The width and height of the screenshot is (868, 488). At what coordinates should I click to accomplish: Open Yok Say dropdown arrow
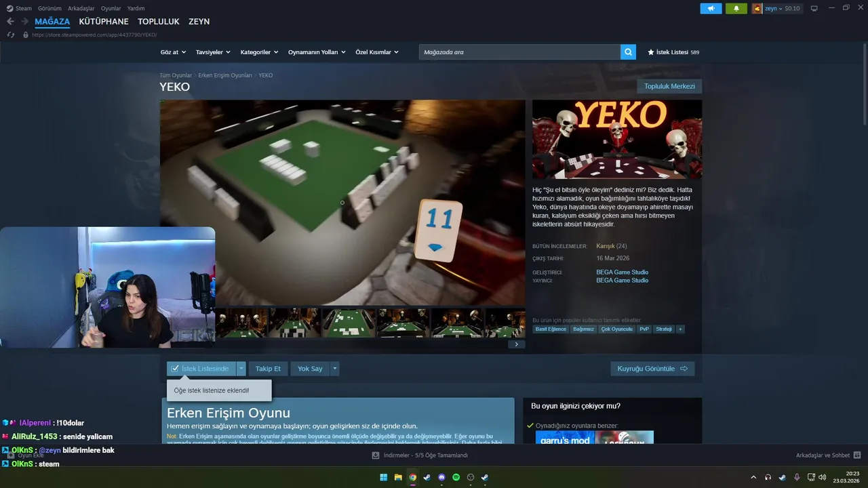335,369
